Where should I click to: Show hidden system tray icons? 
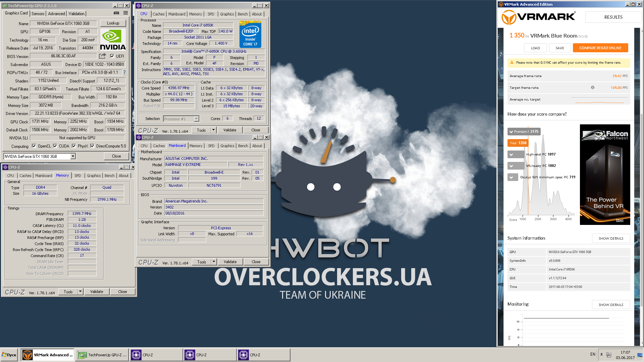tap(601, 354)
